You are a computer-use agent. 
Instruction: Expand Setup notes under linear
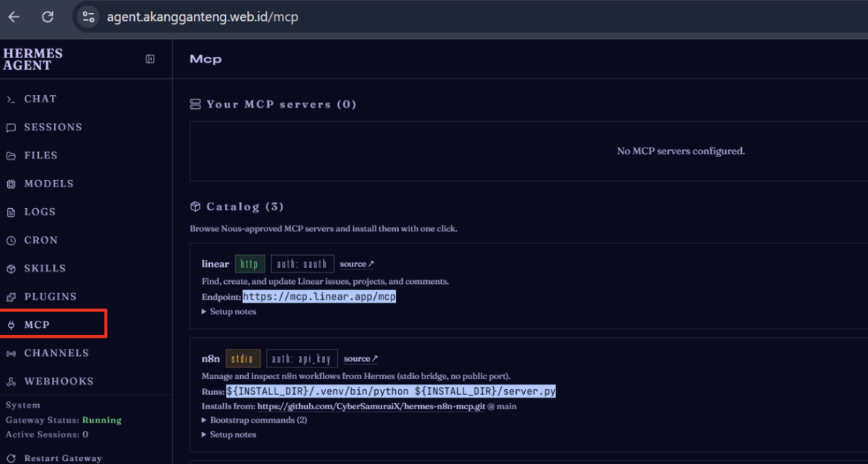(229, 312)
